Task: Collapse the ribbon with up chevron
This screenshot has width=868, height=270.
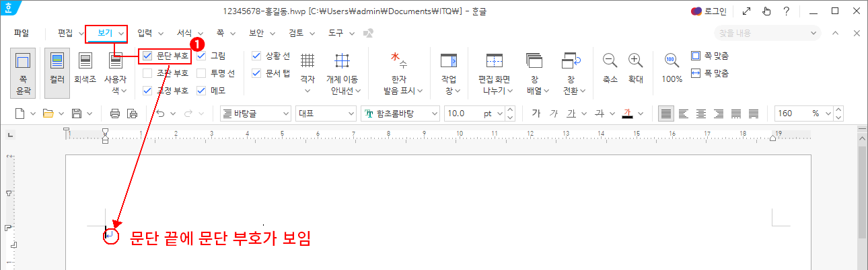Action: click(x=835, y=33)
